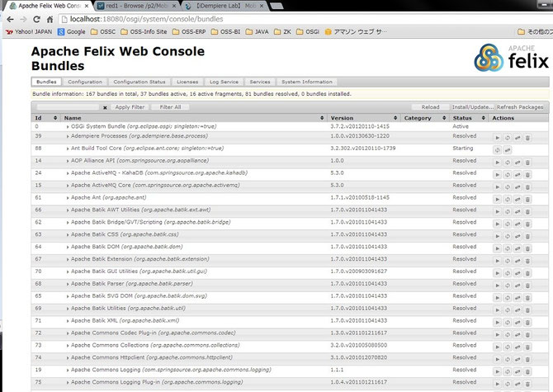Expand Apache Commons Logging Plug-in details

click(x=68, y=382)
